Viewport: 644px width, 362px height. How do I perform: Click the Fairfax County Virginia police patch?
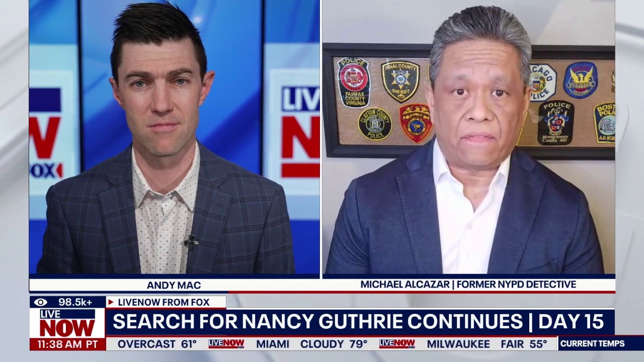354,82
